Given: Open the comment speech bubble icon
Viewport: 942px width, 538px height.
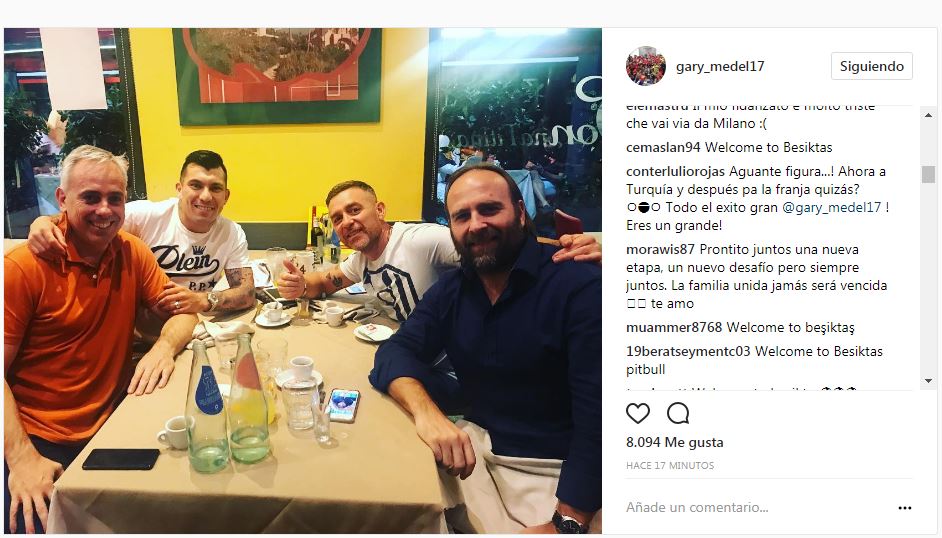Looking at the screenshot, I should coord(678,413).
